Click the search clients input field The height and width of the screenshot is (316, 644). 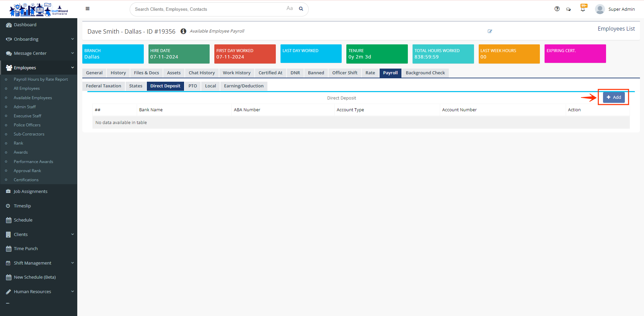point(208,9)
